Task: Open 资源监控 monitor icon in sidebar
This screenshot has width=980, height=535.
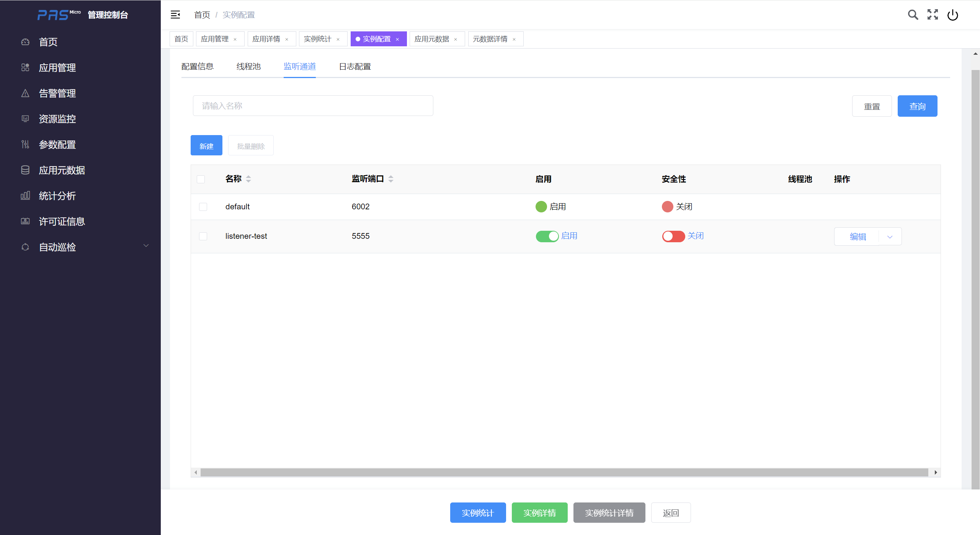Action: click(x=25, y=119)
